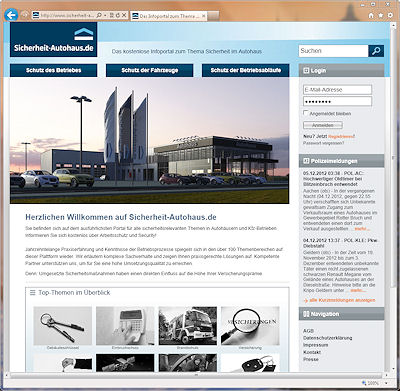Screen dimensions: 400x391
Task: Collapse the Polizeimeldungen panel via header icon
Action: (x=306, y=161)
